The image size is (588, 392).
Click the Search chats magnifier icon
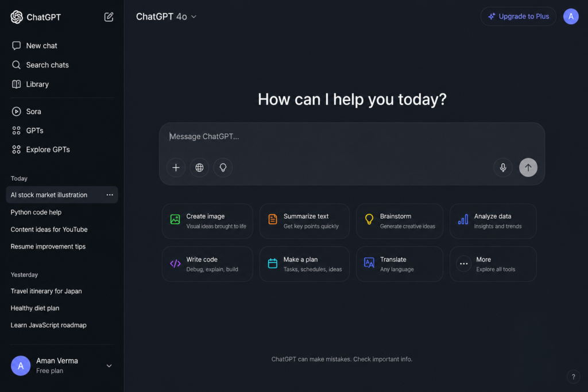(x=16, y=65)
